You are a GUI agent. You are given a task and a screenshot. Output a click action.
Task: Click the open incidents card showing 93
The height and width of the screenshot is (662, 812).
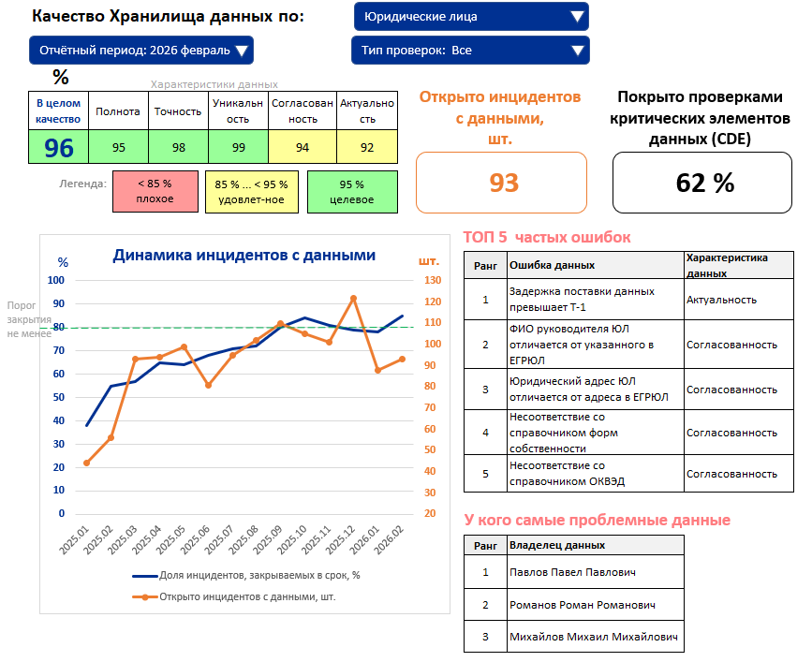tap(501, 183)
